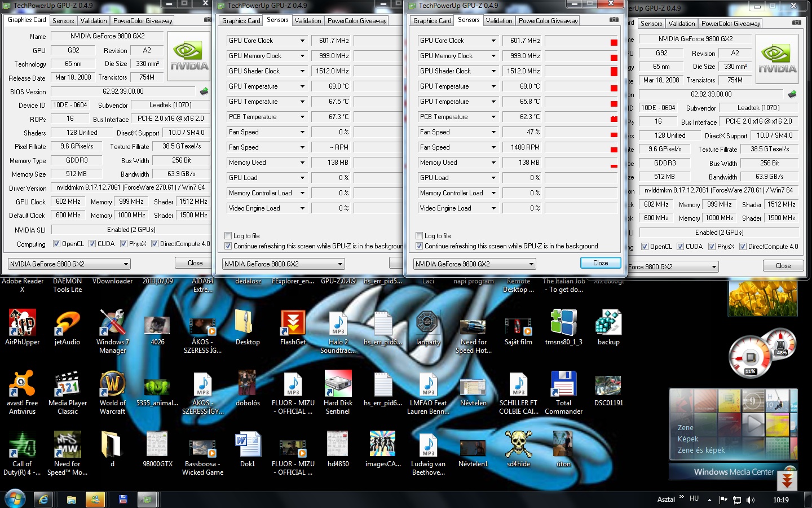Open the 98000GTX desktop file
This screenshot has height=508, width=812.
[157, 450]
